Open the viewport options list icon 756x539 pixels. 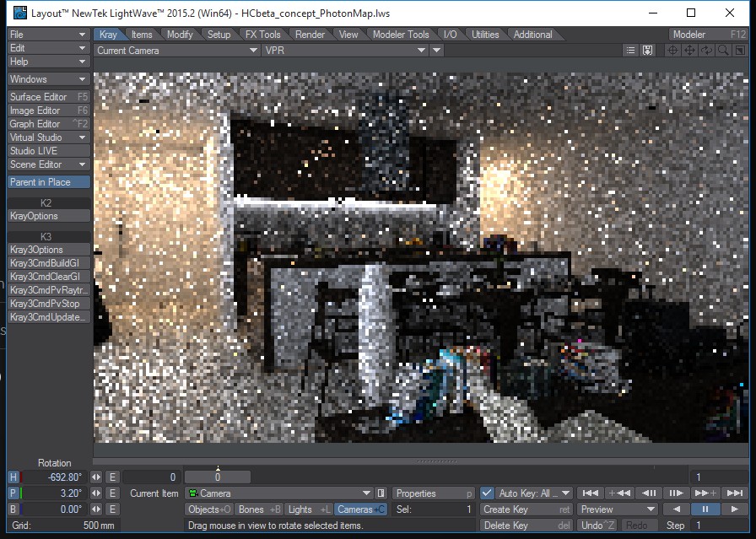tap(631, 51)
